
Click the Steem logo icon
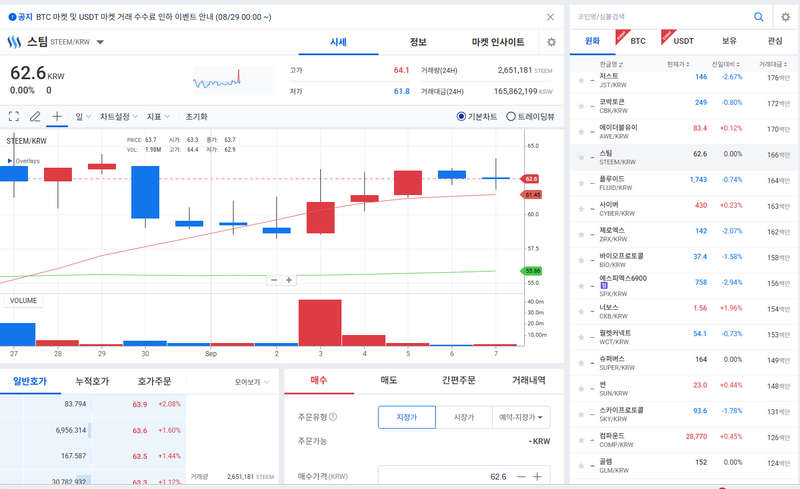[14, 42]
